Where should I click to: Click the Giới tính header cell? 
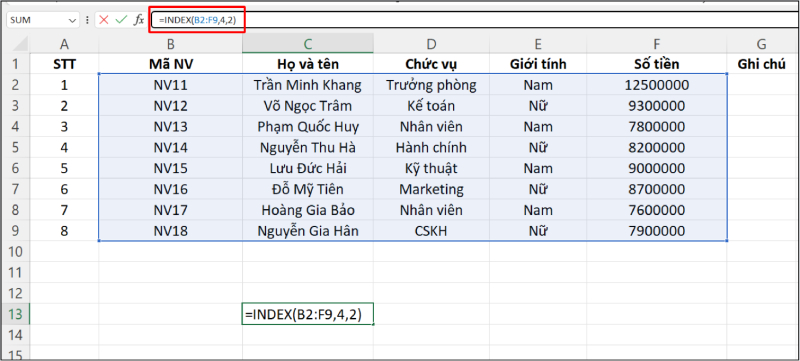pos(538,64)
